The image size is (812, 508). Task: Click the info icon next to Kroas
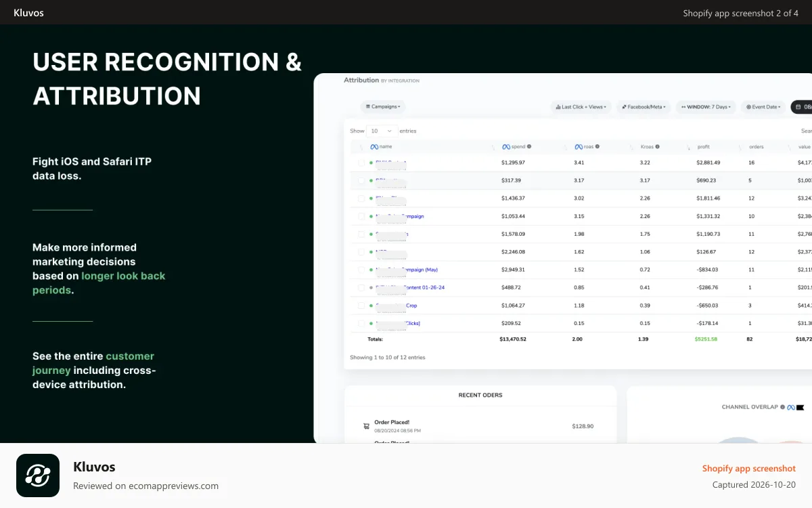[657, 146]
